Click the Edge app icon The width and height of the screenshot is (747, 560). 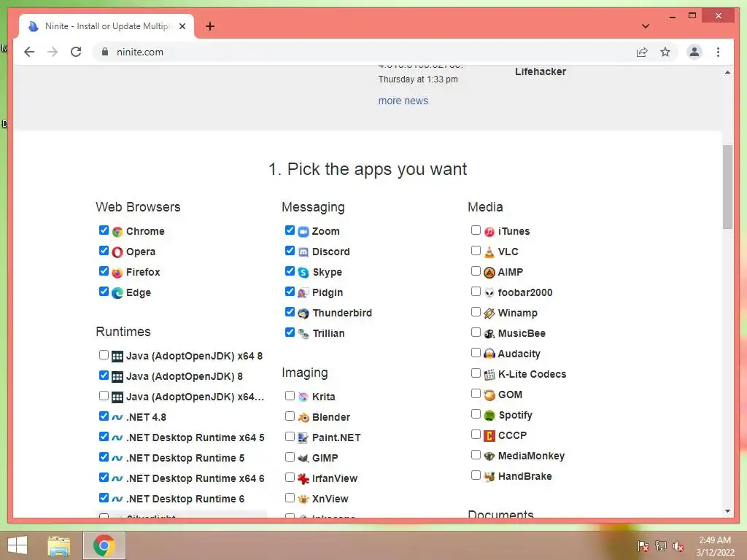tap(117, 293)
